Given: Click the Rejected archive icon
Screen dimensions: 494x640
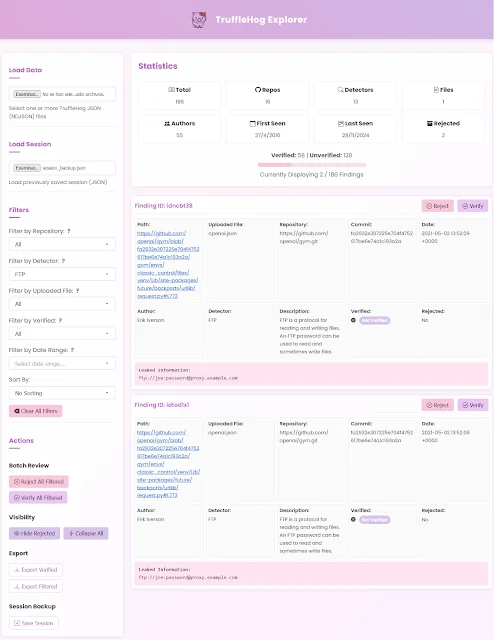Looking at the screenshot, I should (x=429, y=123).
